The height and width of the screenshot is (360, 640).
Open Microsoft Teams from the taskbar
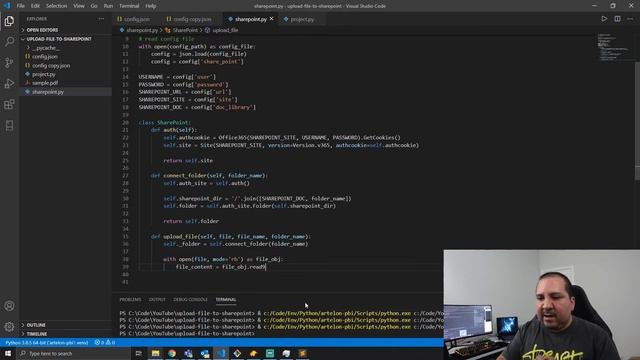(x=188, y=353)
